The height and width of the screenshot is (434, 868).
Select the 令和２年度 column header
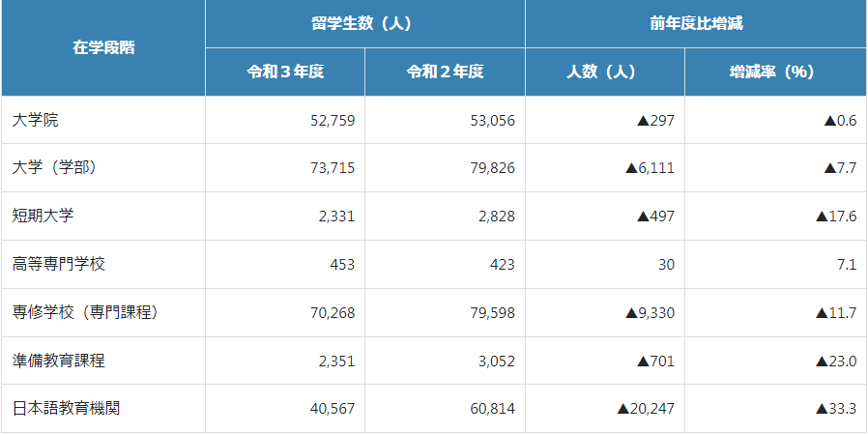445,72
